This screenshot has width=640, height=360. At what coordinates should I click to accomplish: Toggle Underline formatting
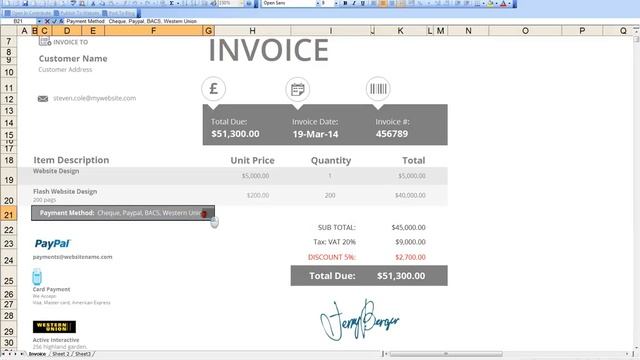click(362, 3)
